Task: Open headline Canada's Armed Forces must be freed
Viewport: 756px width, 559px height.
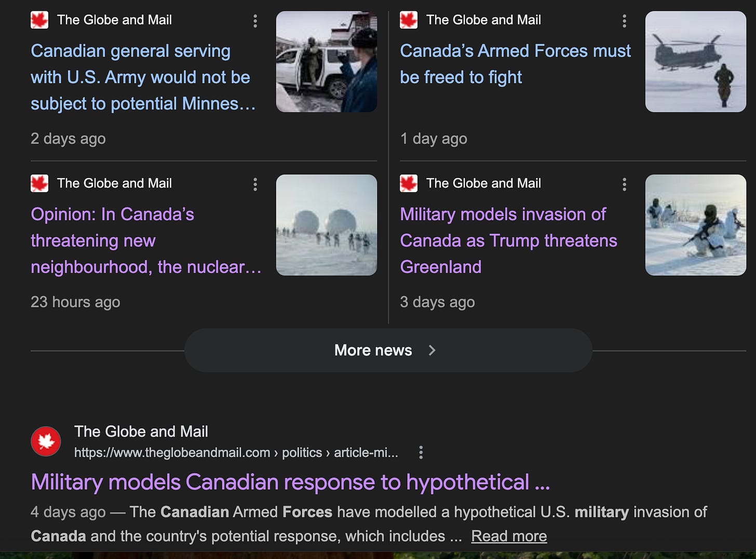Action: pyautogui.click(x=515, y=64)
